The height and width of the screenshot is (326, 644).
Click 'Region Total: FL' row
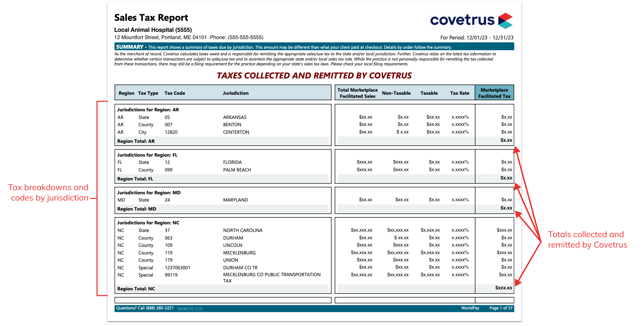click(223, 179)
